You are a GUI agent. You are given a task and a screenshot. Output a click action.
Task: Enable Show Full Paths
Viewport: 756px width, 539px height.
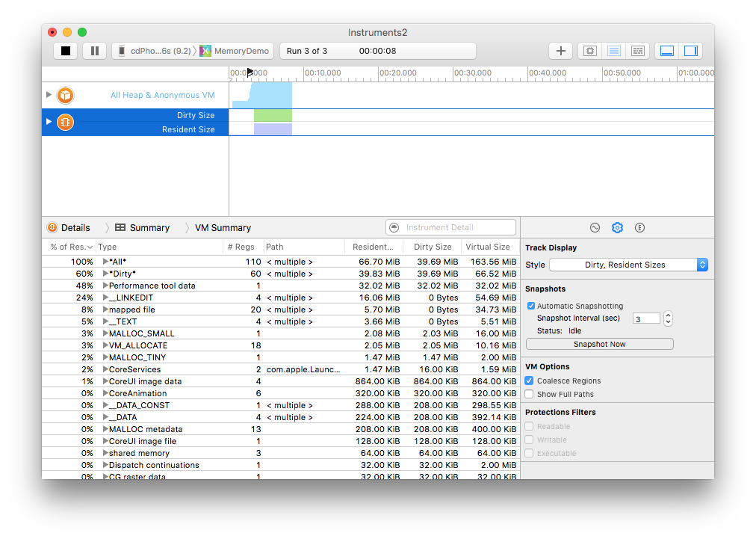click(x=529, y=394)
